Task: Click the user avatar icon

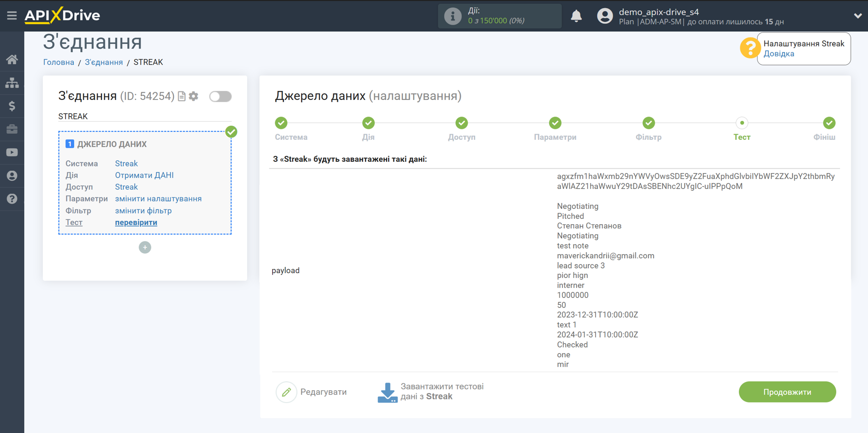Action: pyautogui.click(x=605, y=16)
